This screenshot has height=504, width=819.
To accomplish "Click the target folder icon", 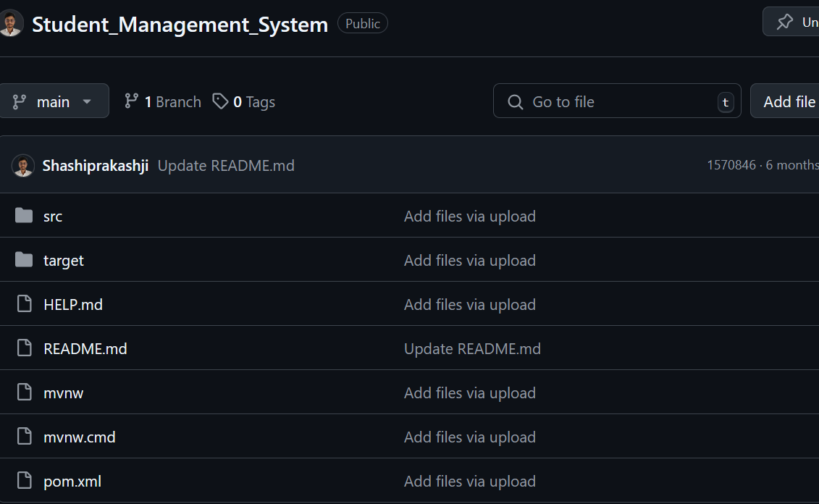I will click(24, 260).
